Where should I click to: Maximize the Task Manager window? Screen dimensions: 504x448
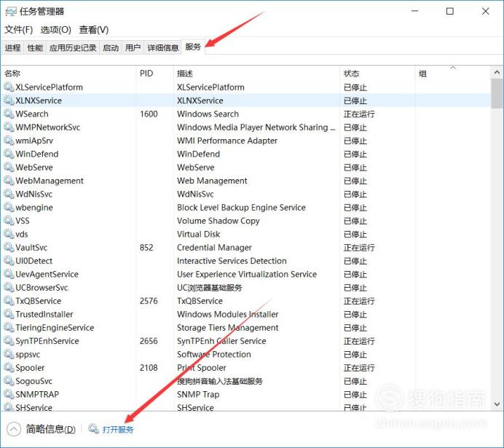pyautogui.click(x=450, y=11)
